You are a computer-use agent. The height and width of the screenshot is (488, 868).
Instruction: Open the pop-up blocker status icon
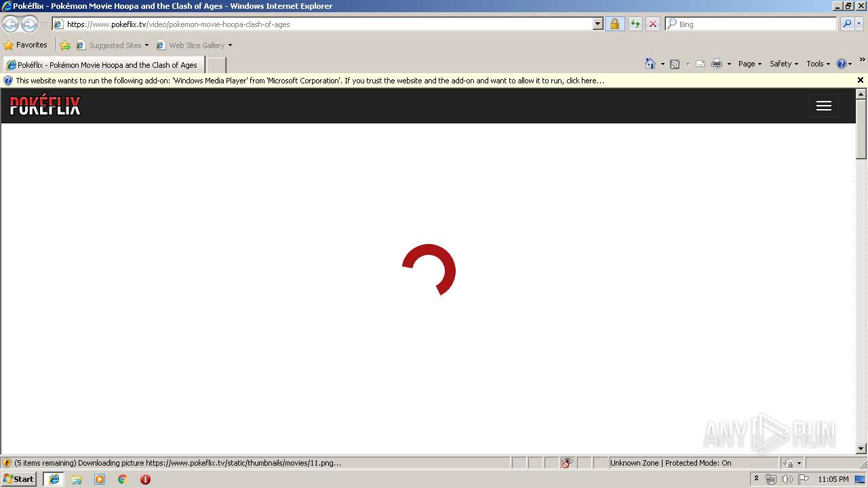(567, 463)
